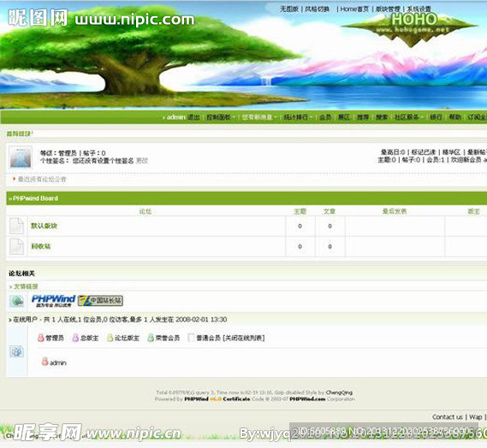
Task: Click the admin username in the nav bar
Action: 175,117
